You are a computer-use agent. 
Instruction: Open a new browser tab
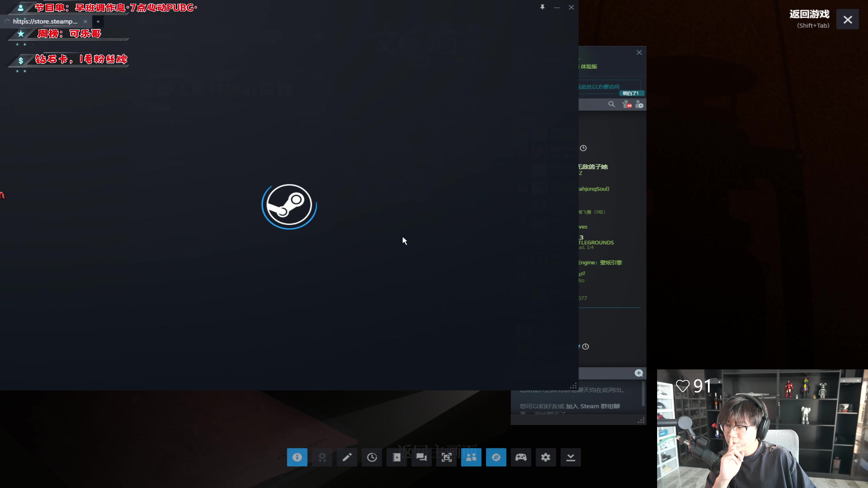pyautogui.click(x=98, y=21)
